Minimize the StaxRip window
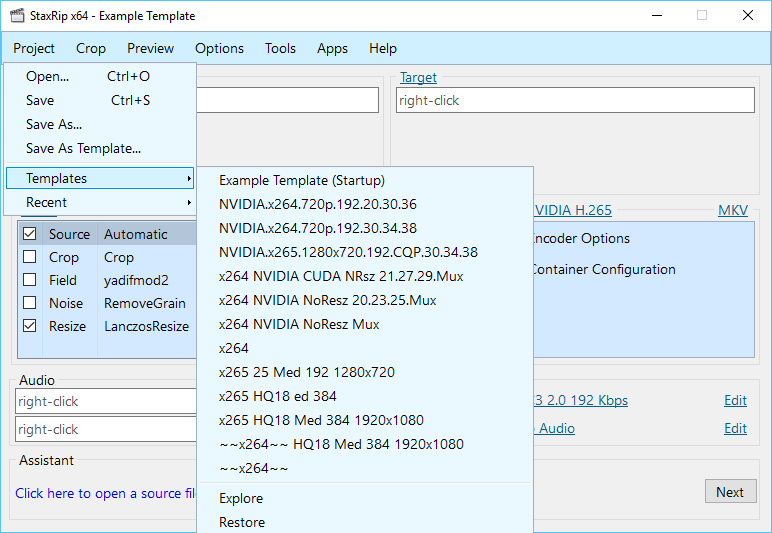 [657, 16]
